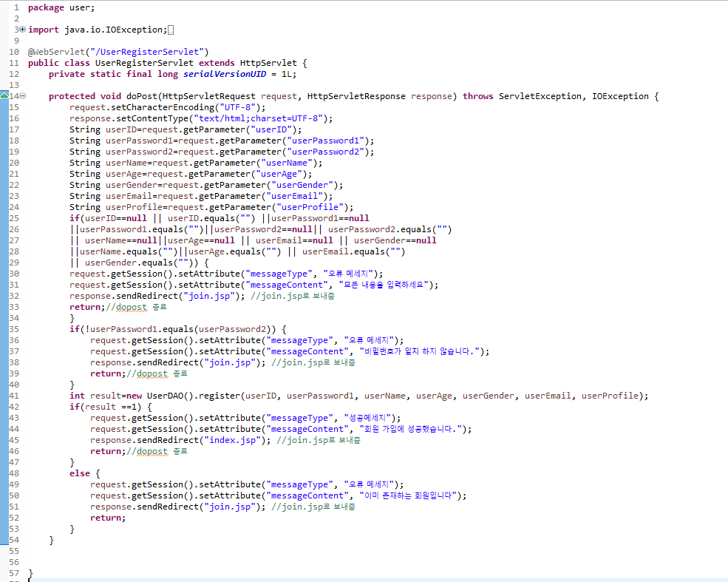Click the "userGender" string on line 22
The image size is (728, 582).
[302, 186]
